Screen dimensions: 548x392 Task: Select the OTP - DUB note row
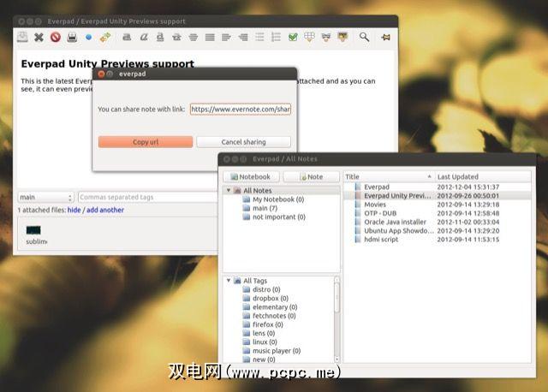[437, 213]
